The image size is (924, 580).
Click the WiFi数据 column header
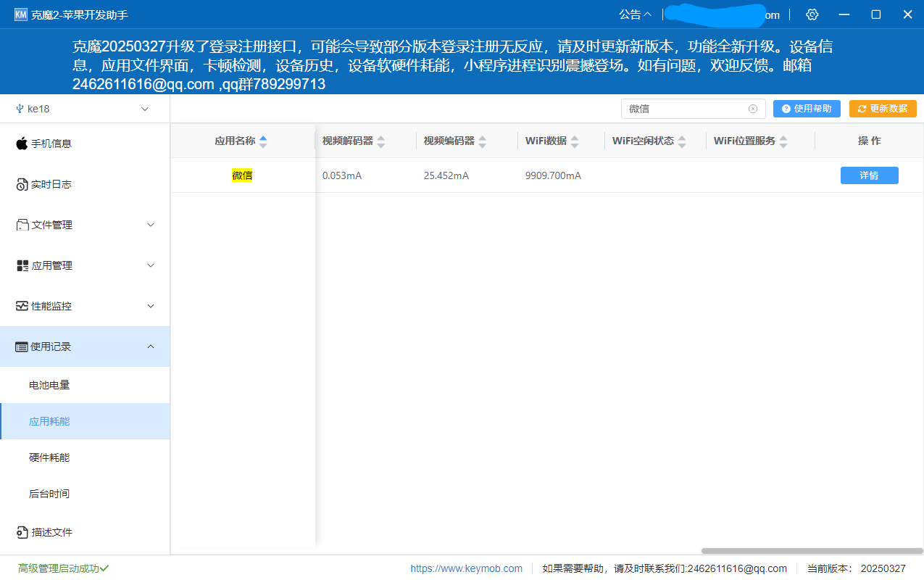click(x=546, y=141)
